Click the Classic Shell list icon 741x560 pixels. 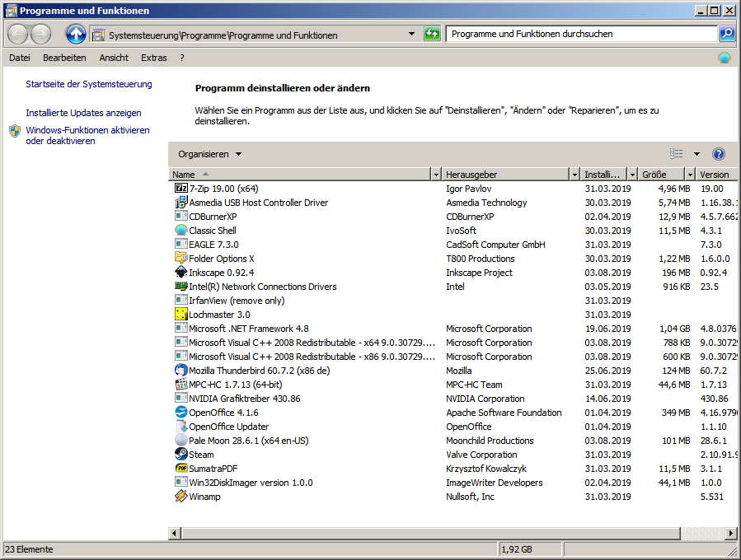pos(181,230)
